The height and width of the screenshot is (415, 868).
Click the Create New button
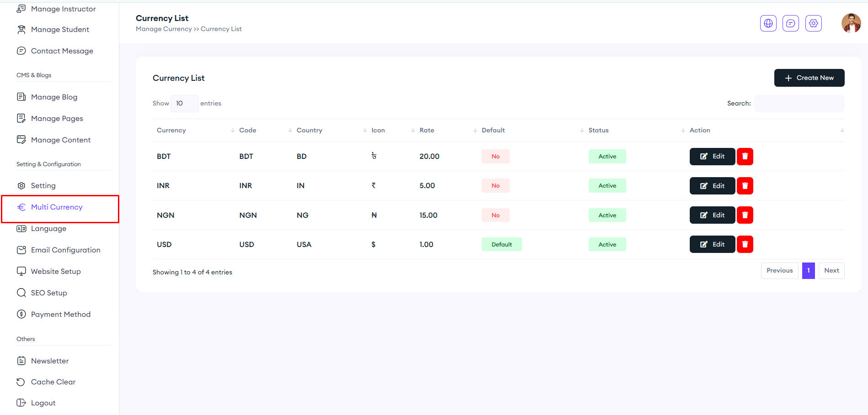click(809, 78)
